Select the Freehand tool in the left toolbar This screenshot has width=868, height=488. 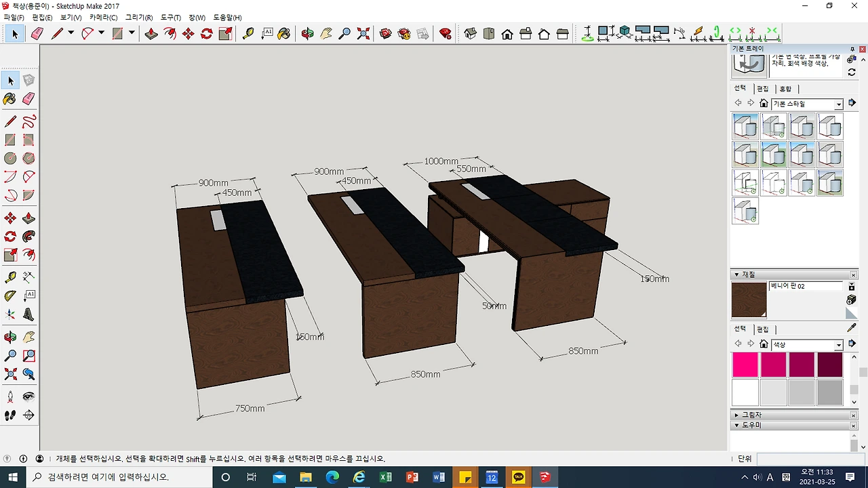[28, 122]
